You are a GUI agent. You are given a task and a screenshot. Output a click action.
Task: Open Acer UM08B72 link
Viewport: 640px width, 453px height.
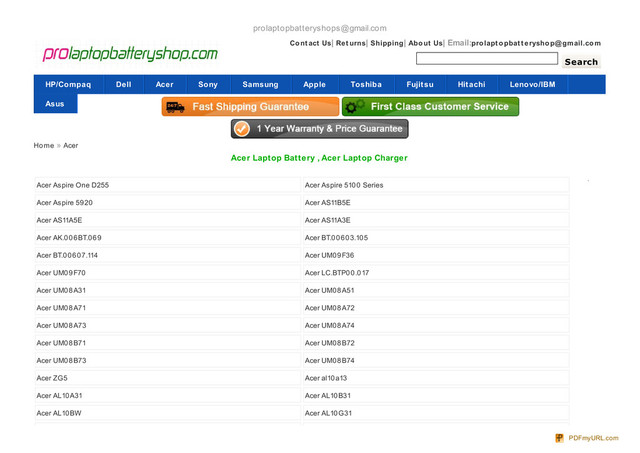tap(329, 343)
